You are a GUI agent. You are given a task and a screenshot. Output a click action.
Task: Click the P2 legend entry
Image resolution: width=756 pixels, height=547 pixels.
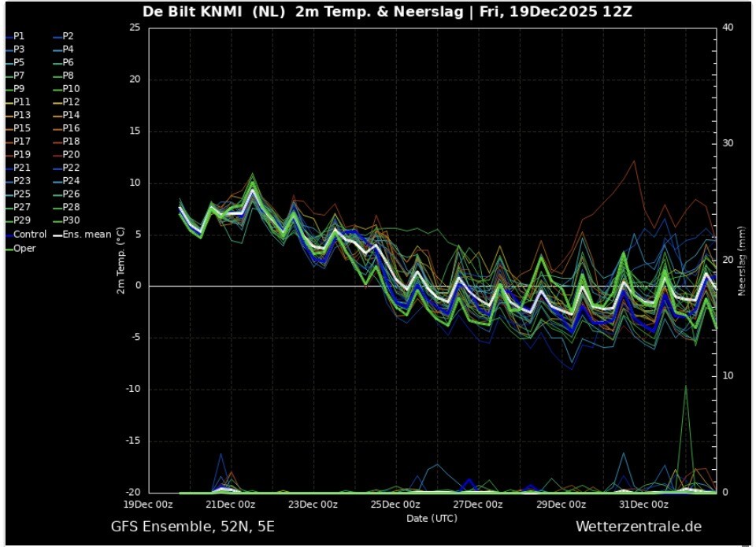pyautogui.click(x=65, y=36)
